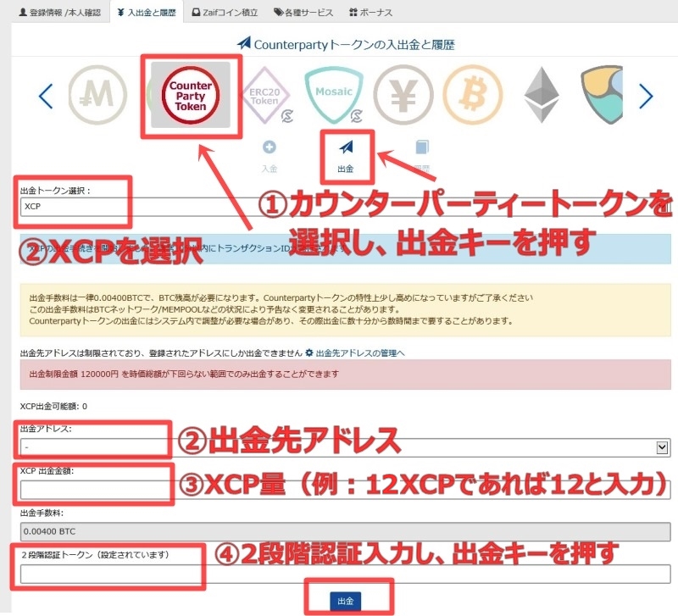Image resolution: width=678 pixels, height=616 pixels.
Task: Click the XCP出金可能額: 0 text
Action: coord(53,407)
